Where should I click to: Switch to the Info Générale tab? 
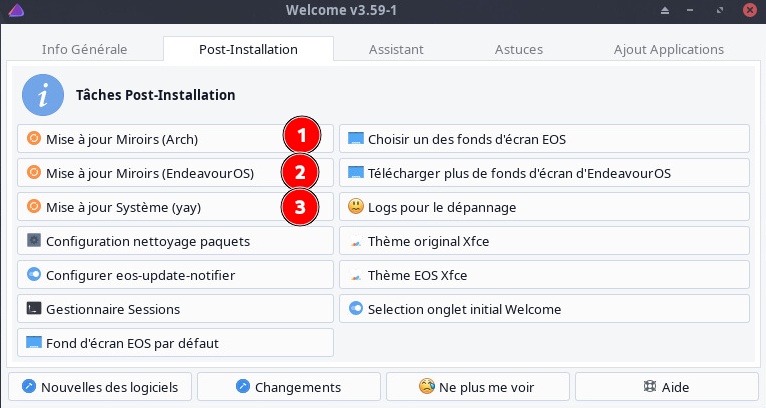(x=84, y=49)
